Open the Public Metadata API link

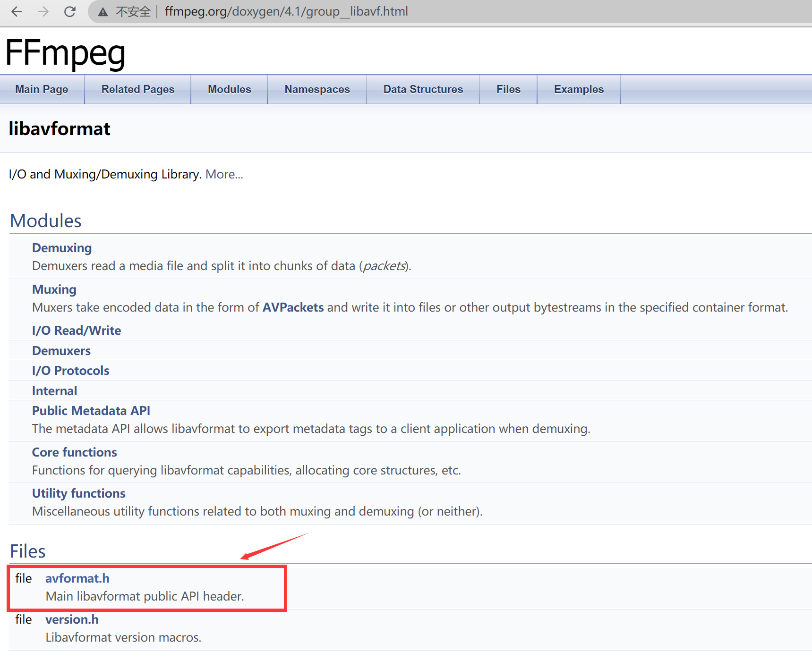click(x=91, y=411)
